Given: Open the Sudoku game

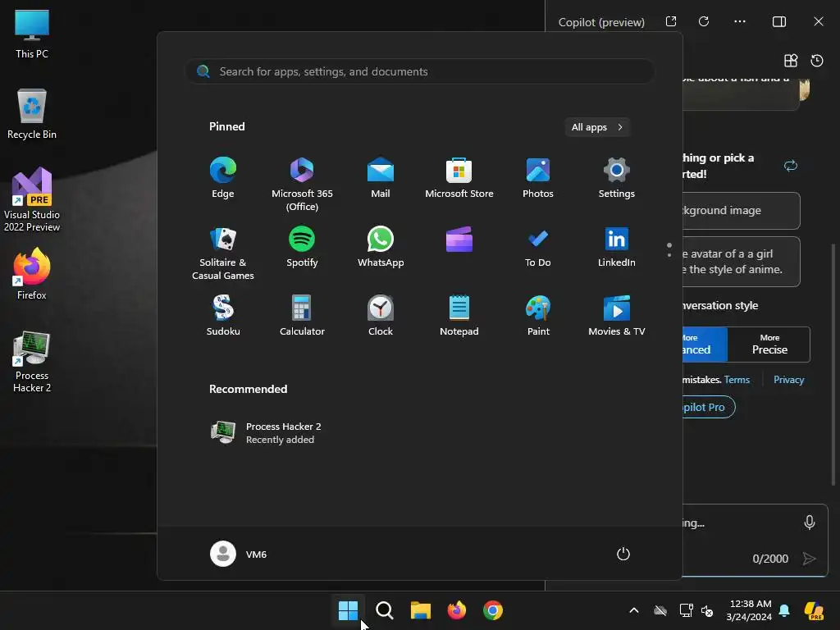Looking at the screenshot, I should coord(223,316).
